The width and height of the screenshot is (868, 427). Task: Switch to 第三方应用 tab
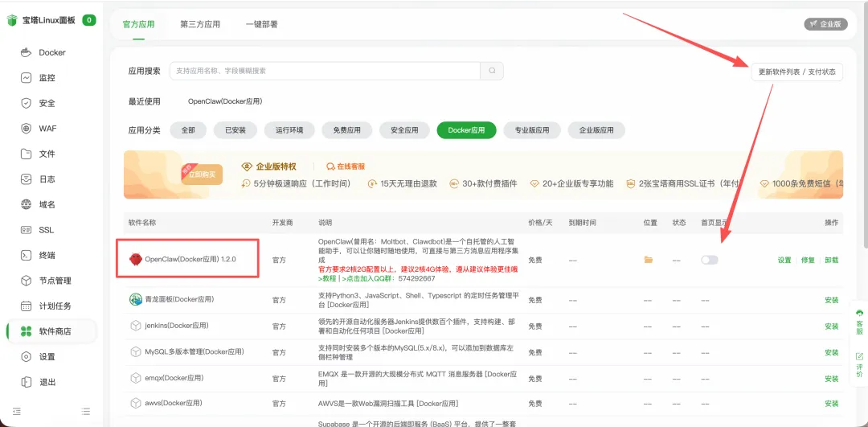[200, 24]
